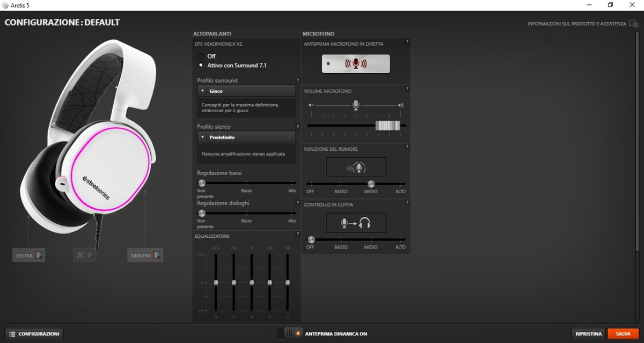Click BASSO under Controllo in cuffia
This screenshot has height=343, width=644.
pyautogui.click(x=341, y=247)
